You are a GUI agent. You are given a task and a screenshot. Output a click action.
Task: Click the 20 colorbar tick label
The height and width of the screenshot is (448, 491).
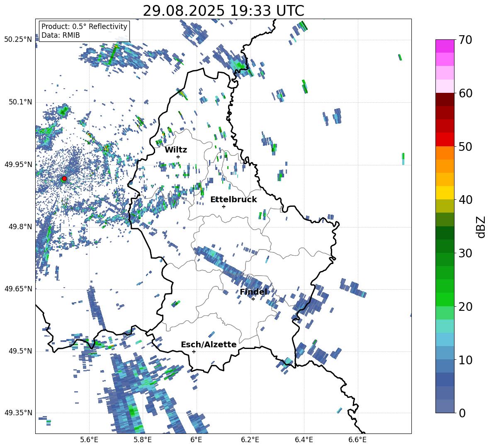[465, 307]
